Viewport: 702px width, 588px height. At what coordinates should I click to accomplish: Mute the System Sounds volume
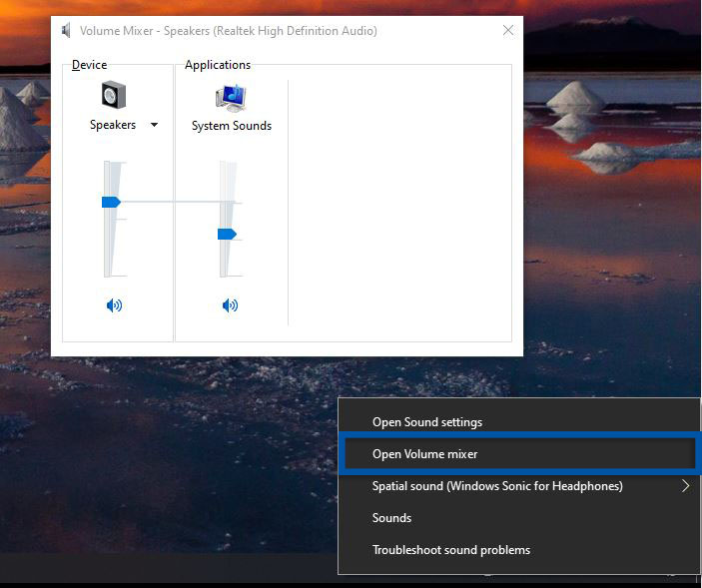pos(230,305)
